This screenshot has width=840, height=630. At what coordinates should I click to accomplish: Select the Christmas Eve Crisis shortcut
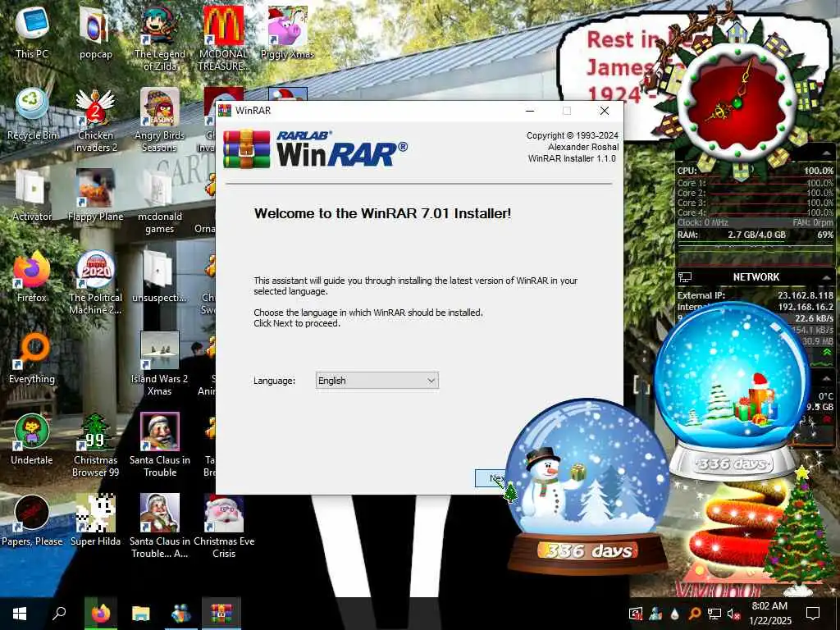[224, 527]
